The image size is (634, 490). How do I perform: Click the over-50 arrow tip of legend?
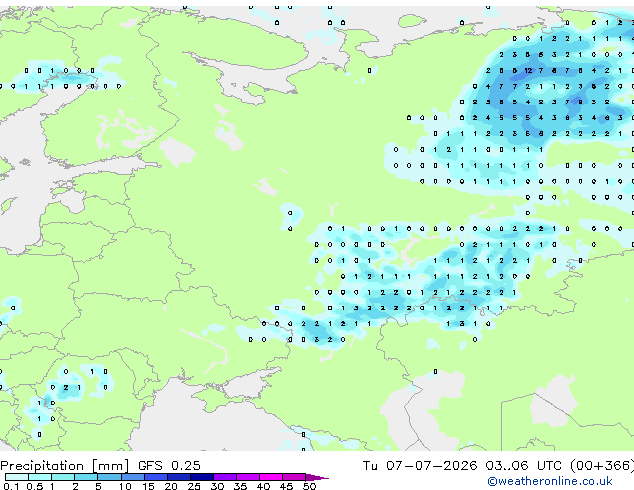317,477
